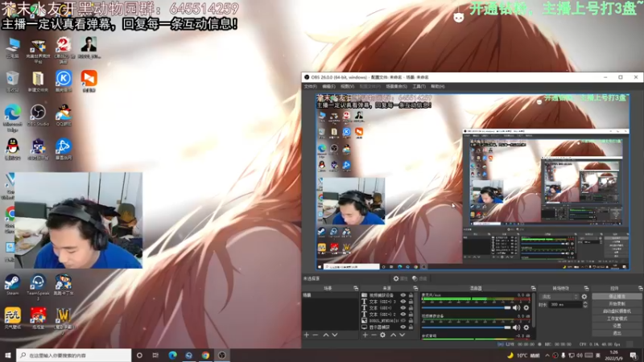The height and width of the screenshot is (362, 644).
Task: Toggle visibility of 文本 (GDI+) 2 source
Action: pyautogui.click(x=403, y=314)
